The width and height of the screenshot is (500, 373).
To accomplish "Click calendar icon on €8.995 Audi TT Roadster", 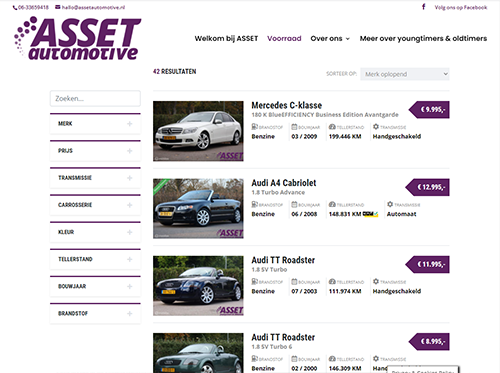I will pyautogui.click(x=294, y=359).
